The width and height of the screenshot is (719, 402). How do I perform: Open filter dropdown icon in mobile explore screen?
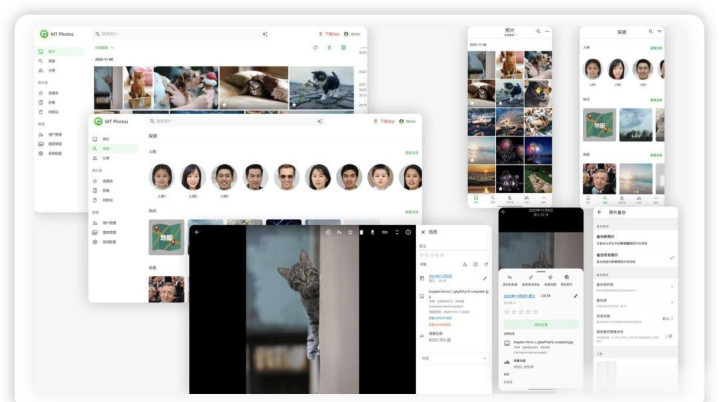click(659, 32)
